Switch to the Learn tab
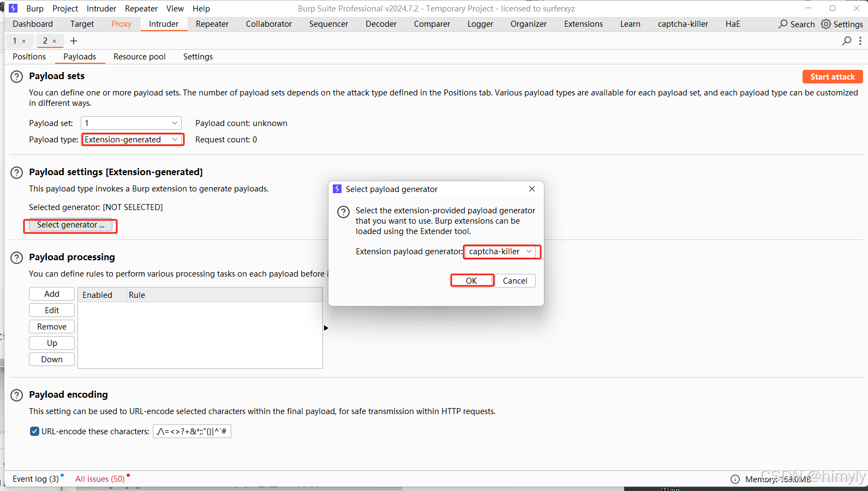 [x=630, y=24]
